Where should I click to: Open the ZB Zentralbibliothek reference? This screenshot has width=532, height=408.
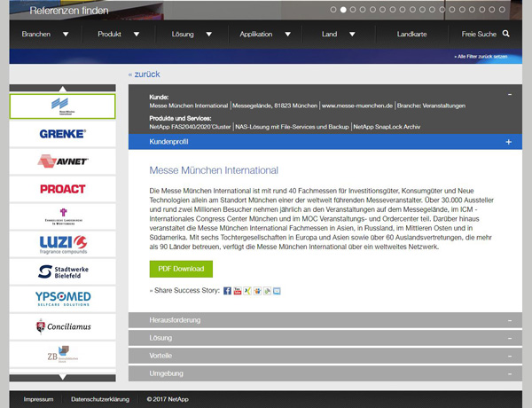(x=62, y=354)
